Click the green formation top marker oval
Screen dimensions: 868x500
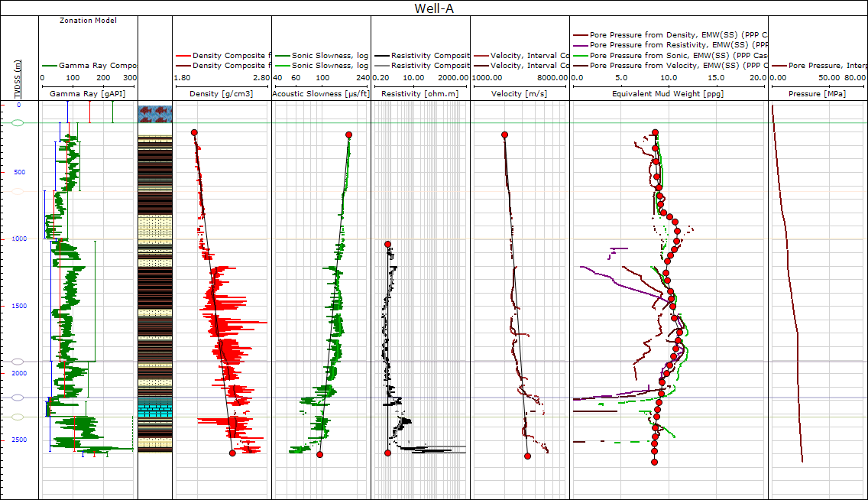click(18, 122)
